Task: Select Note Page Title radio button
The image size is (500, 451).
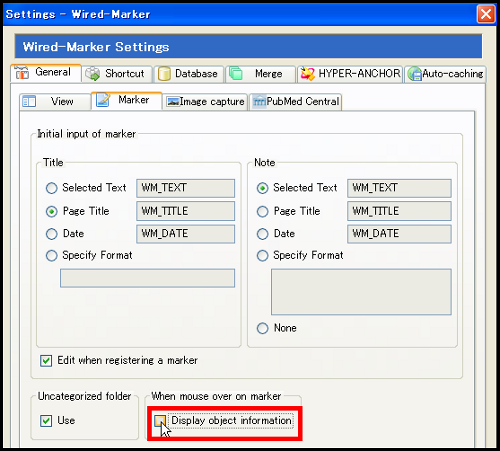Action: [x=263, y=211]
